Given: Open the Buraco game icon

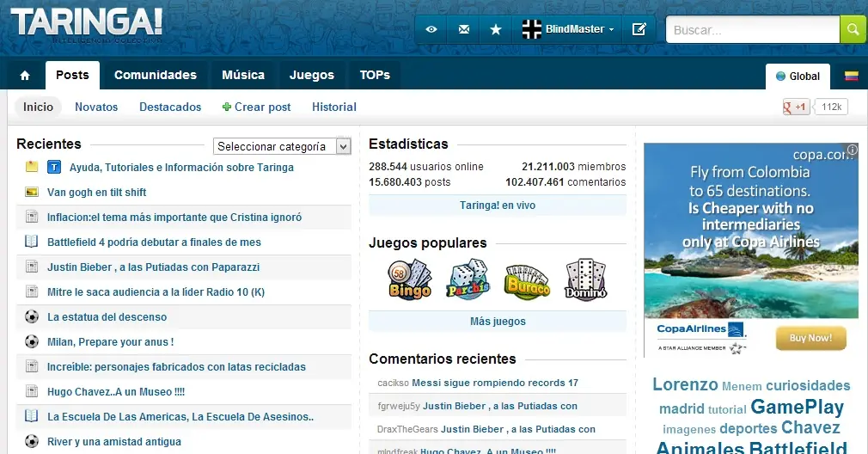Looking at the screenshot, I should coord(527,282).
